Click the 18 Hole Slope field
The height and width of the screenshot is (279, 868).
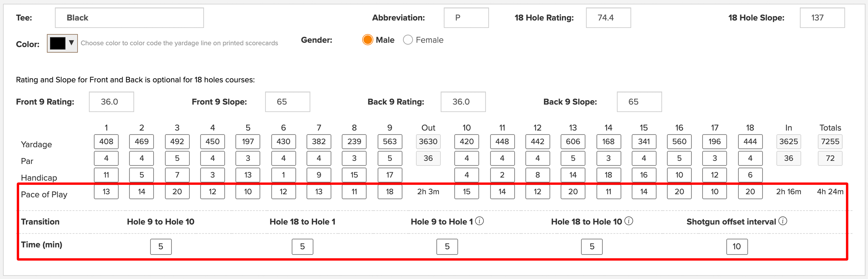pyautogui.click(x=822, y=18)
